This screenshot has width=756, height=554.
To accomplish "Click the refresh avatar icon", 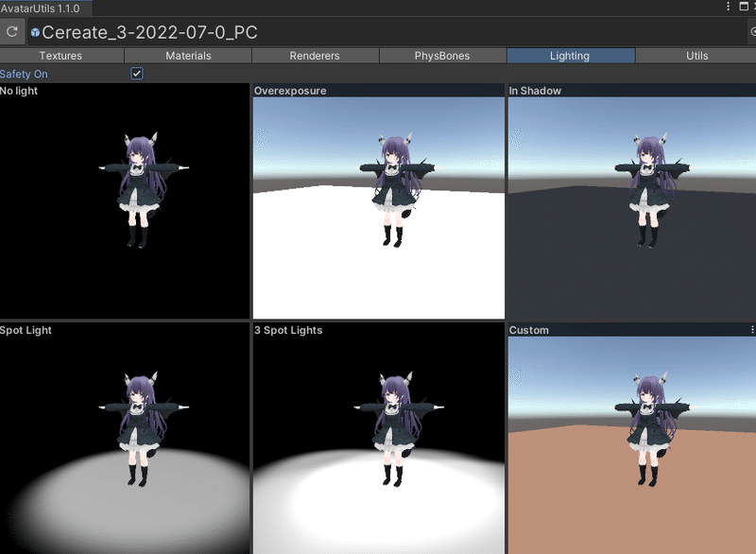I will 12,30.
